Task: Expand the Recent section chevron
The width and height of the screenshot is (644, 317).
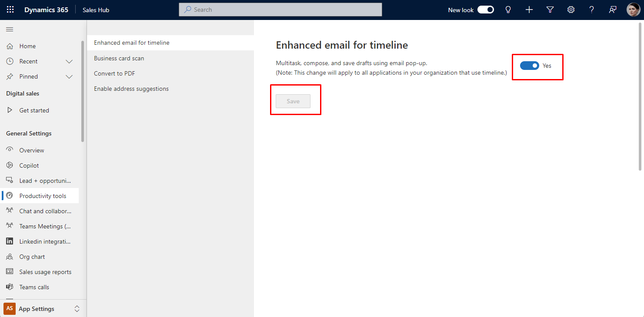Action: [x=69, y=61]
